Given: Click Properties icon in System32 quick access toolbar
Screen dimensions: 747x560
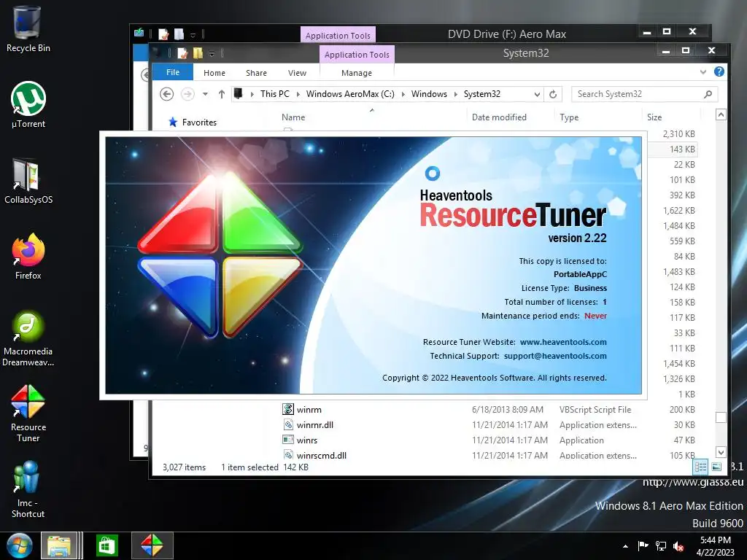Looking at the screenshot, I should coord(182,52).
